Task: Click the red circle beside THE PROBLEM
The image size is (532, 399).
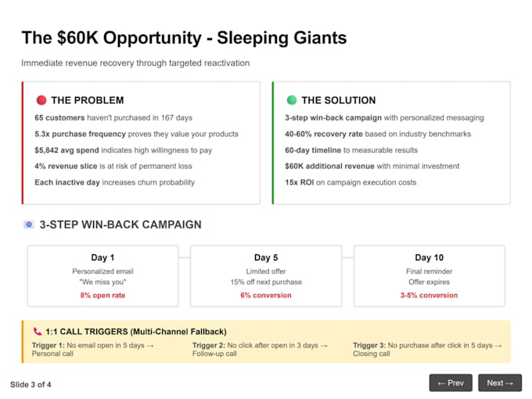Action: [x=41, y=100]
